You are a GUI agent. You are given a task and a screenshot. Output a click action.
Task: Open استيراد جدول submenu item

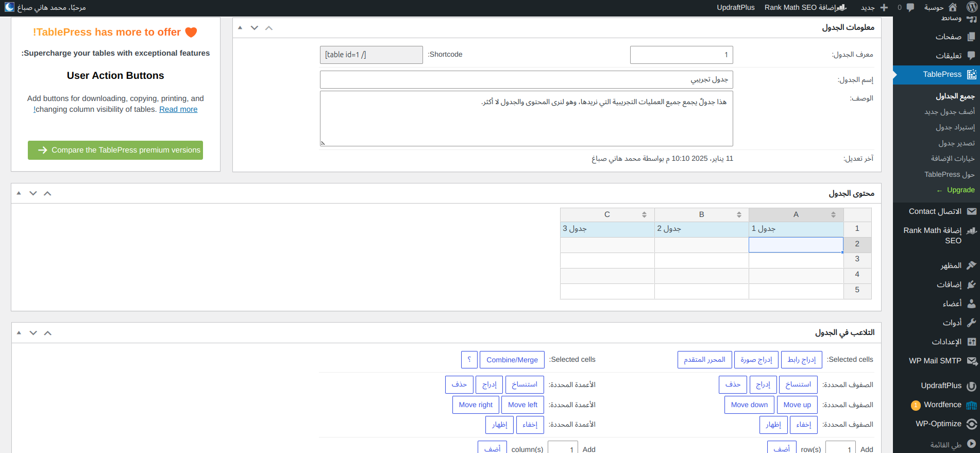[x=955, y=127]
